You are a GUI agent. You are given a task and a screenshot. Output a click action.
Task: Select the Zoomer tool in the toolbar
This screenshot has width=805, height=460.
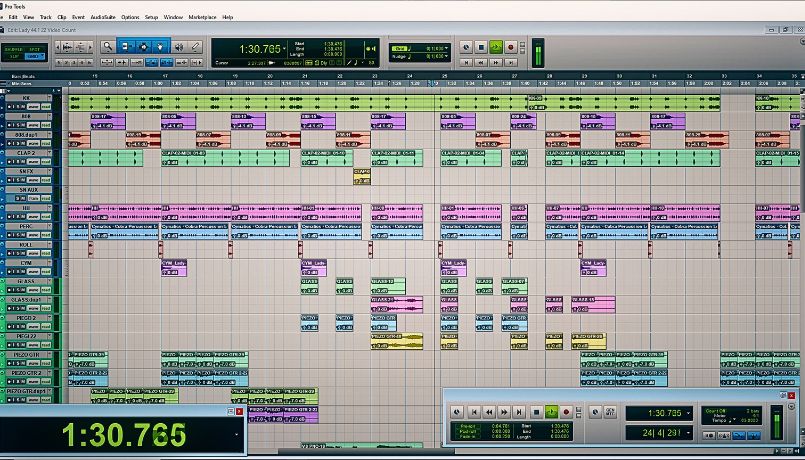point(107,45)
